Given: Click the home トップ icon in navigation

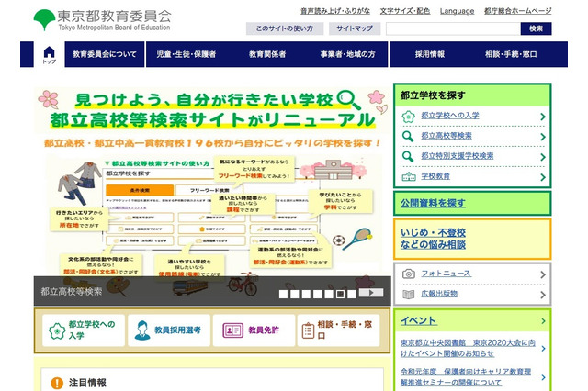Looking at the screenshot, I should [49, 53].
